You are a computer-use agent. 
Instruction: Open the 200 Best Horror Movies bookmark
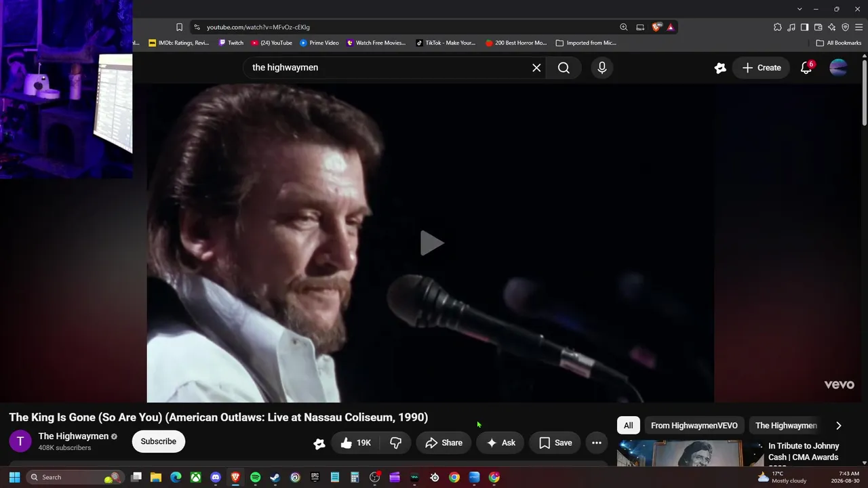(x=516, y=43)
